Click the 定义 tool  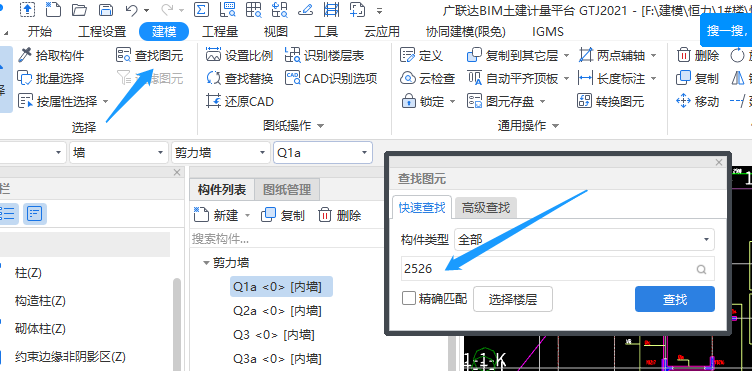point(421,56)
